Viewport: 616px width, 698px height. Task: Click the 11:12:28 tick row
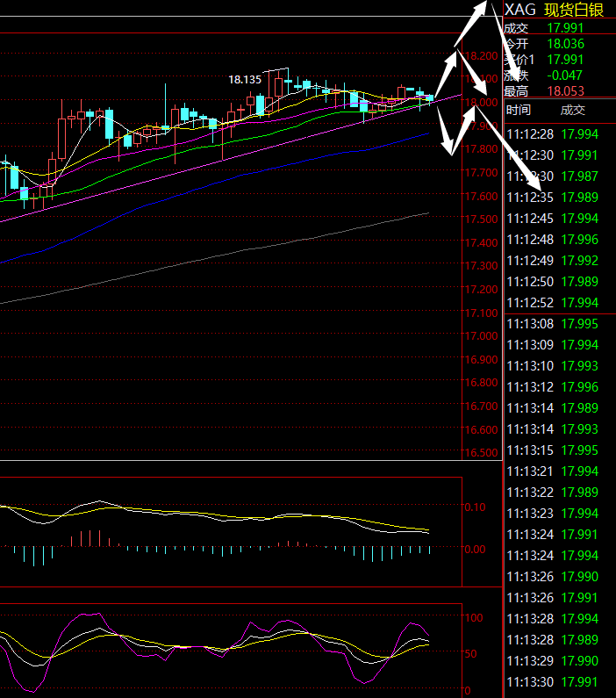(553, 134)
